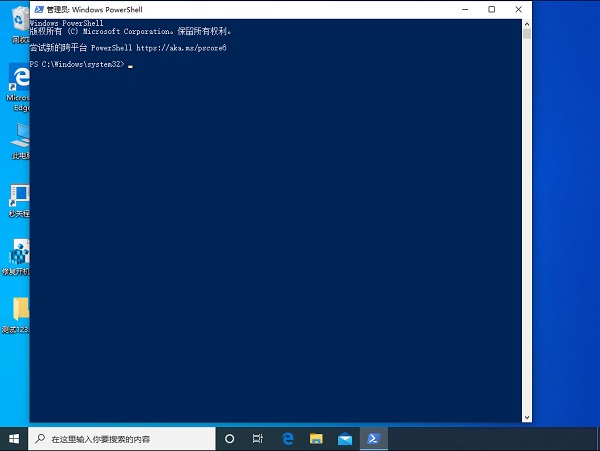Maximize the PowerShell window
600x451 pixels.
(x=492, y=9)
